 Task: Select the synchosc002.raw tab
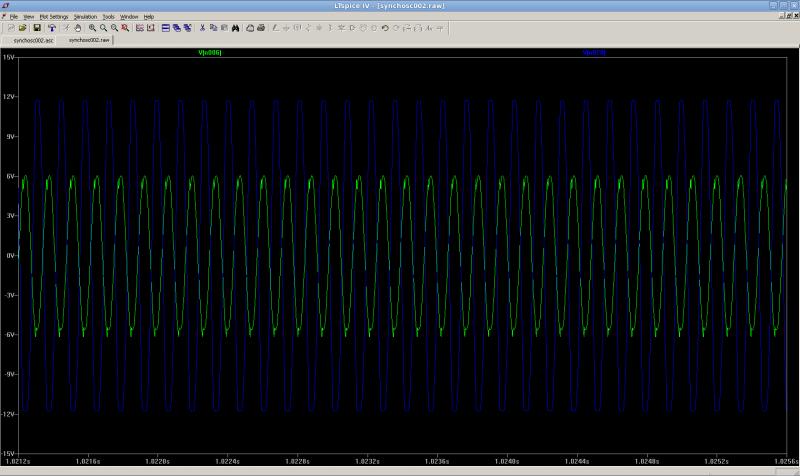pyautogui.click(x=89, y=40)
